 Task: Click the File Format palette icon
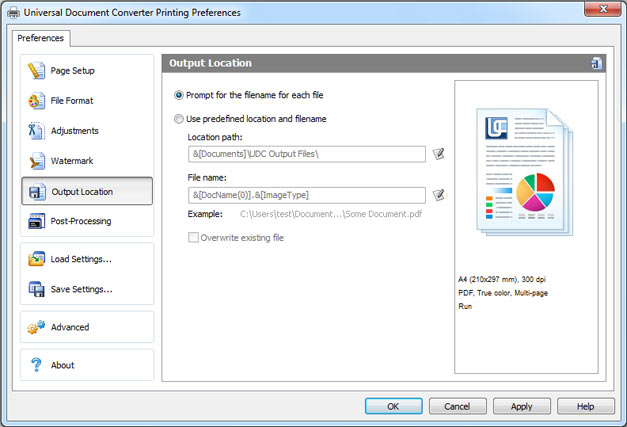pyautogui.click(x=36, y=101)
